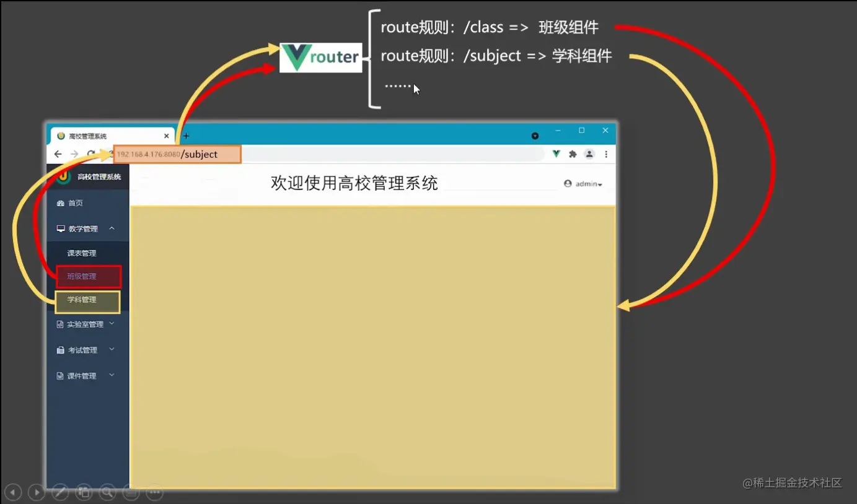Click the lock icon beside 考试管理
857x504 pixels.
tap(59, 349)
